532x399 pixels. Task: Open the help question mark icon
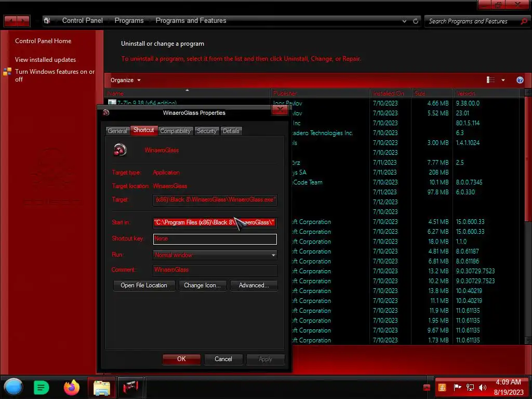(x=520, y=80)
